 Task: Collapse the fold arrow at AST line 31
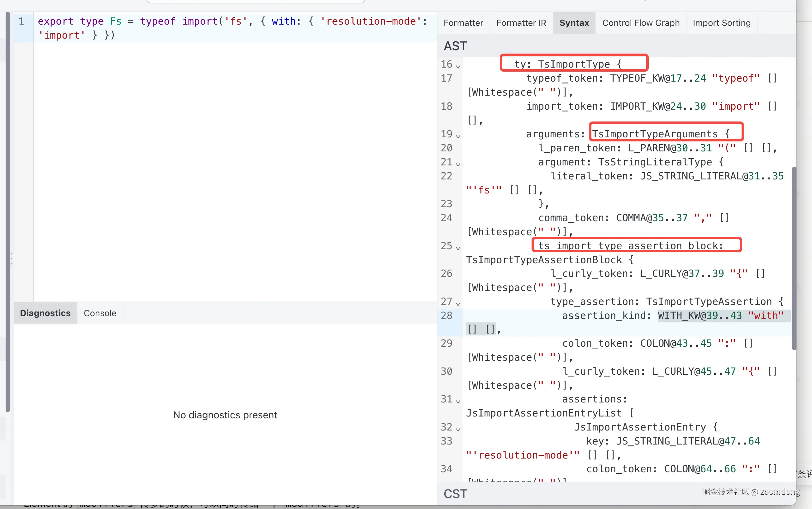click(x=458, y=401)
